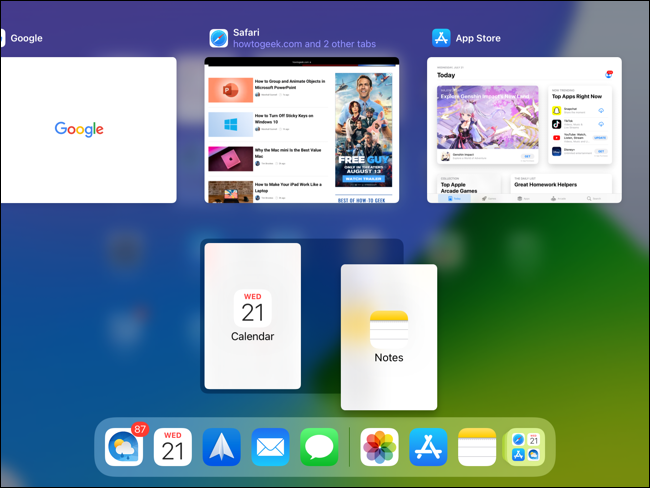The height and width of the screenshot is (488, 650).
Task: Open the Weather app in the dock
Action: (x=124, y=447)
